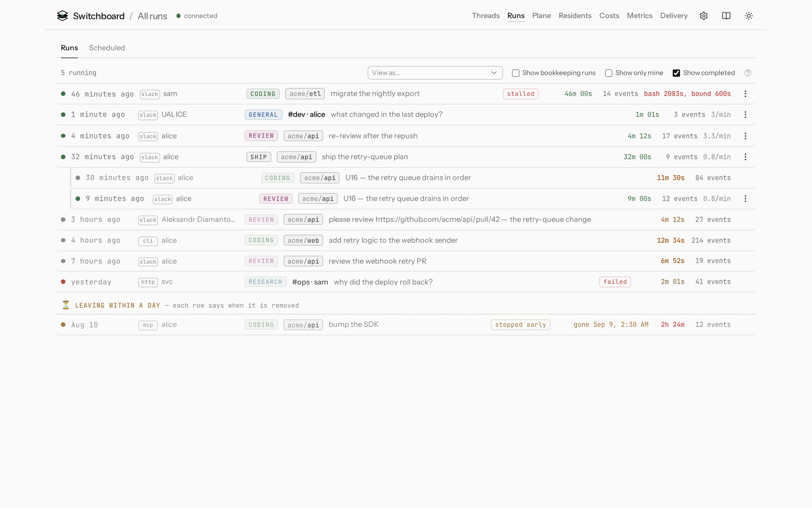Click the stalled status badge
The height and width of the screenshot is (508, 812).
coord(520,94)
